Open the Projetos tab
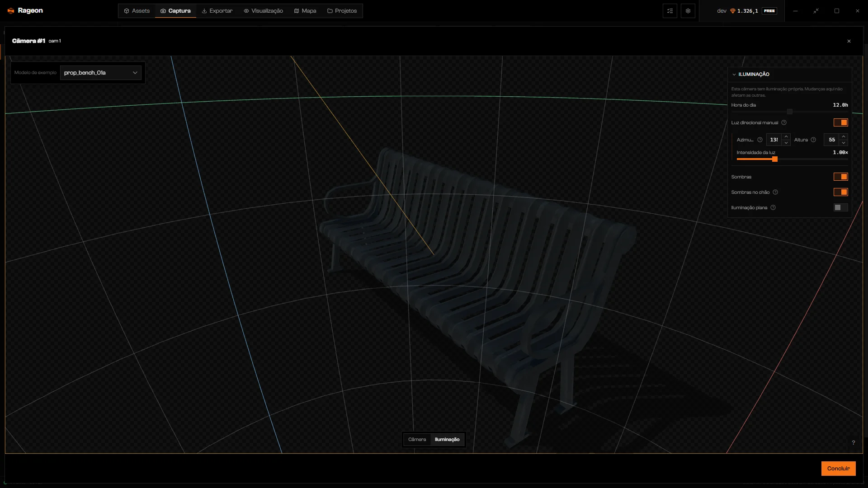Viewport: 868px width, 488px height. [342, 11]
